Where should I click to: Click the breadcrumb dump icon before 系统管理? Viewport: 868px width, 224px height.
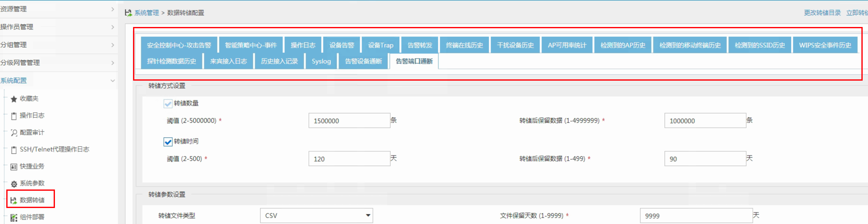(x=128, y=13)
